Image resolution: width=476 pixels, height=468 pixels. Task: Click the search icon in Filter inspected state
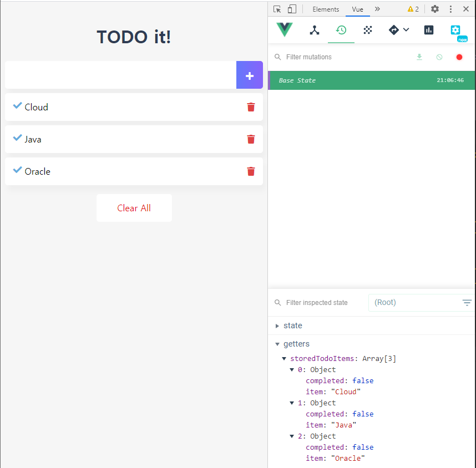(x=277, y=303)
